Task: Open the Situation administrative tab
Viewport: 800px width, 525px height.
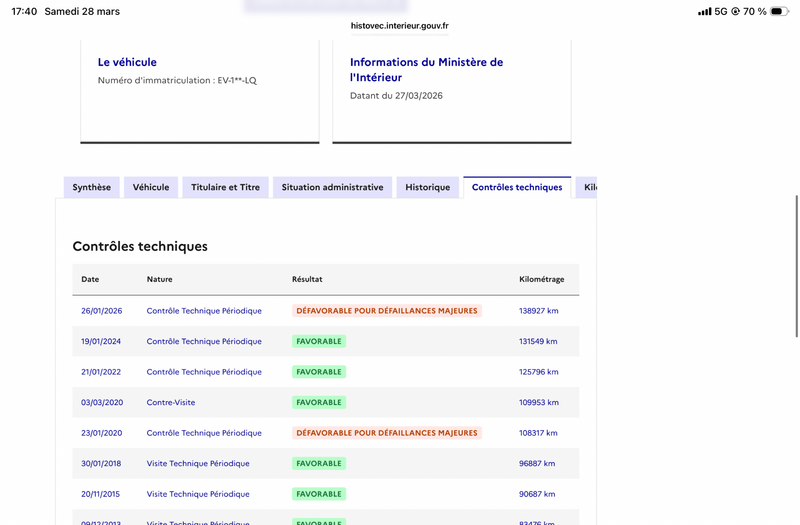Action: tap(332, 187)
